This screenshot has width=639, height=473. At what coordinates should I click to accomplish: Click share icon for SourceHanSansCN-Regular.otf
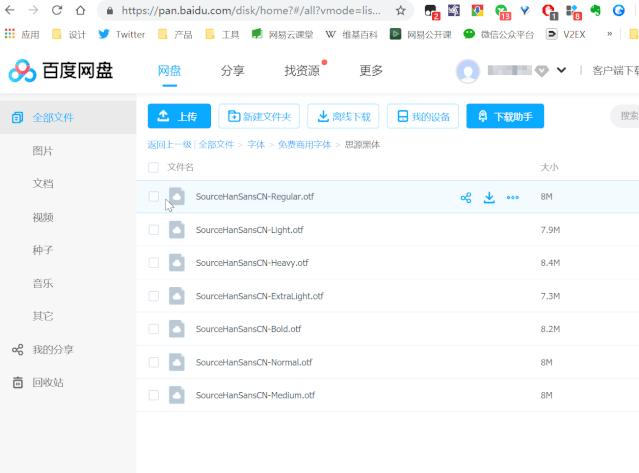[466, 198]
